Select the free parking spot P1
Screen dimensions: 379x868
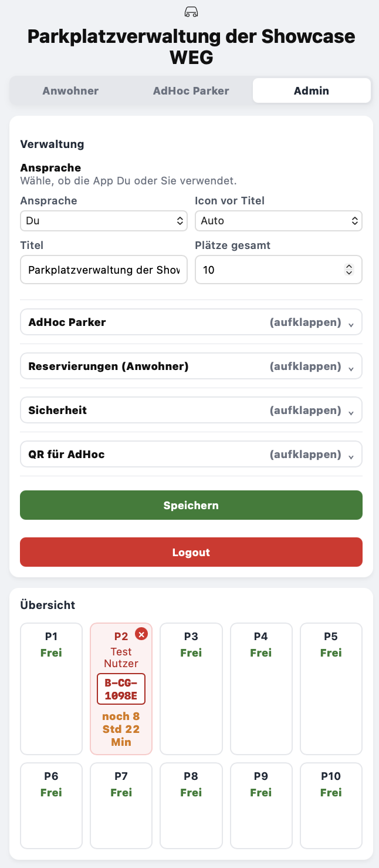pyautogui.click(x=51, y=688)
